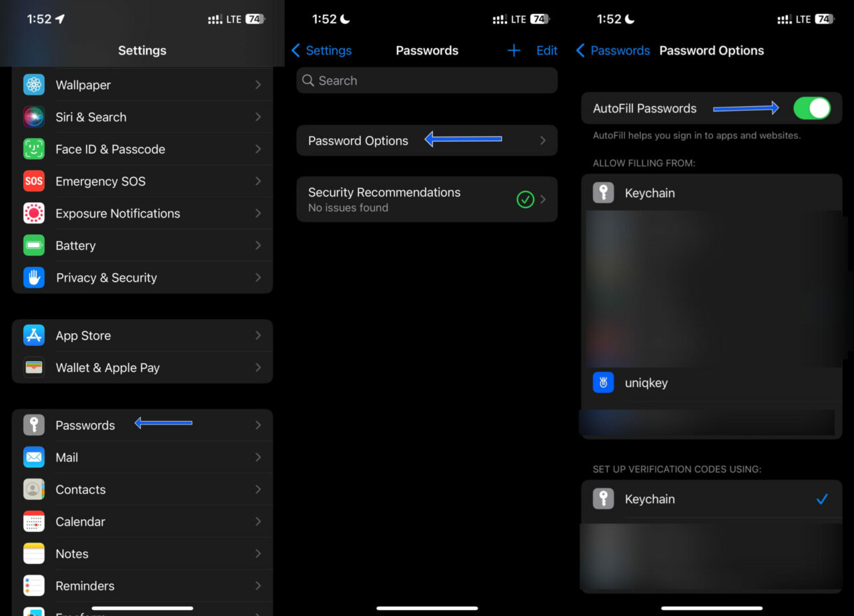The image size is (854, 616).
Task: Tap the Exposure Notifications icon
Action: tap(33, 213)
